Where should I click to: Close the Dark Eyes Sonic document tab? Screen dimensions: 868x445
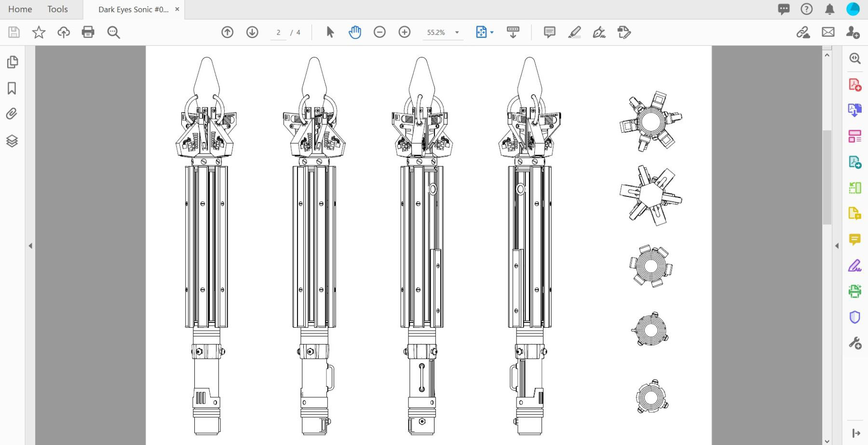(x=177, y=9)
